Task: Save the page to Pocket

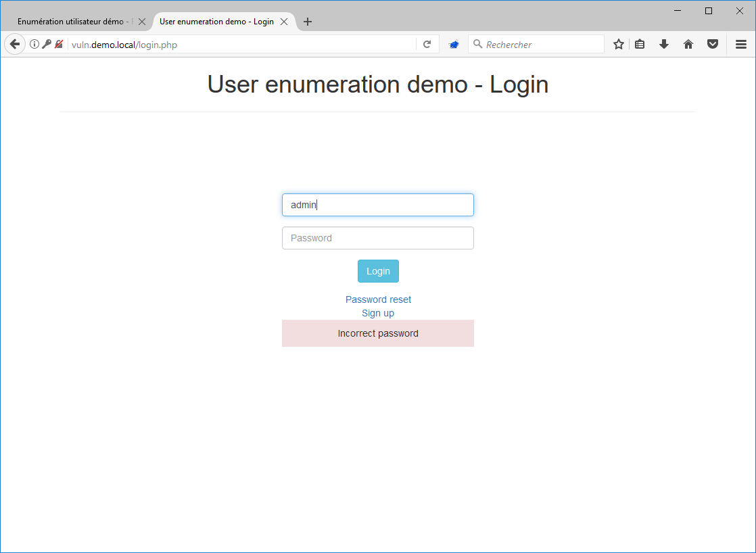Action: click(713, 43)
